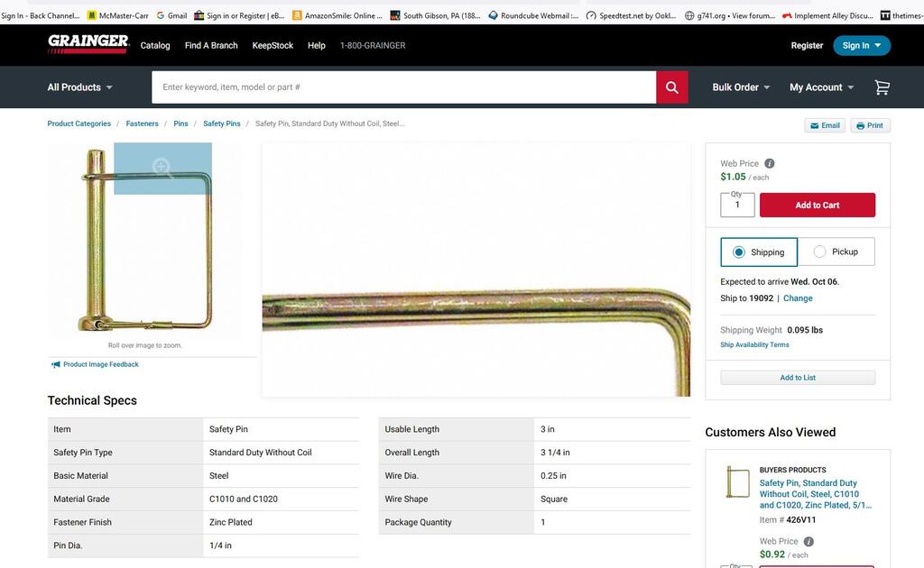This screenshot has width=924, height=568.
Task: Click the Qty quantity field
Action: tap(737, 205)
